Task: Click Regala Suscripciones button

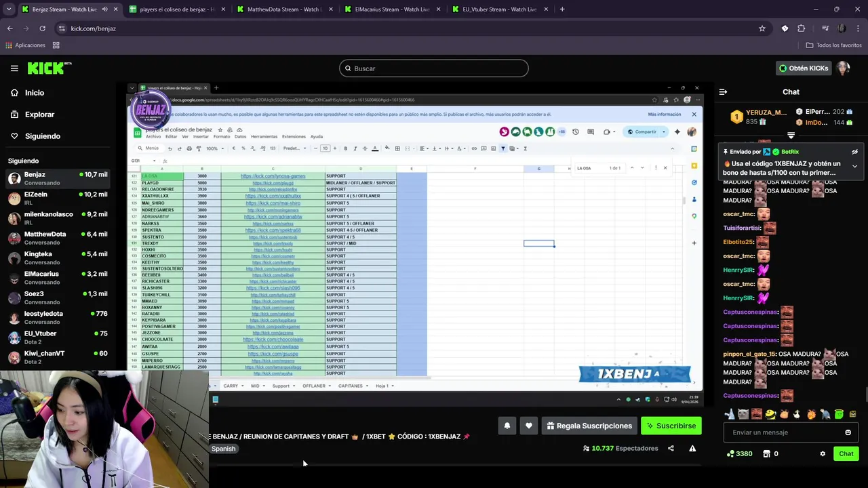Action: pyautogui.click(x=589, y=426)
